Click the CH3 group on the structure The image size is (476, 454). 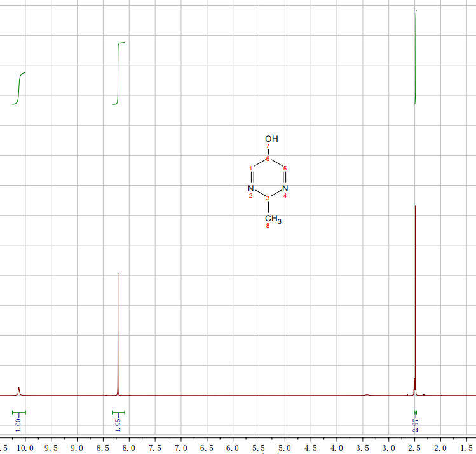(273, 220)
